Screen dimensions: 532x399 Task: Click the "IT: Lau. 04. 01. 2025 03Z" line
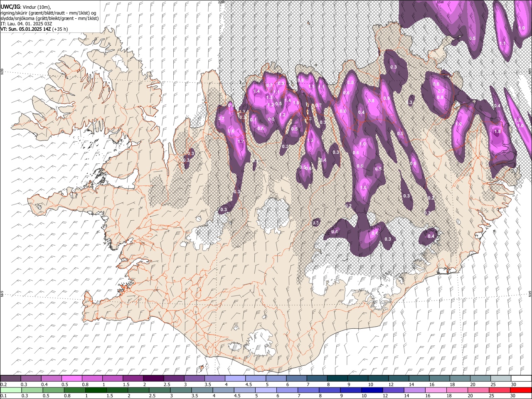click(26, 24)
